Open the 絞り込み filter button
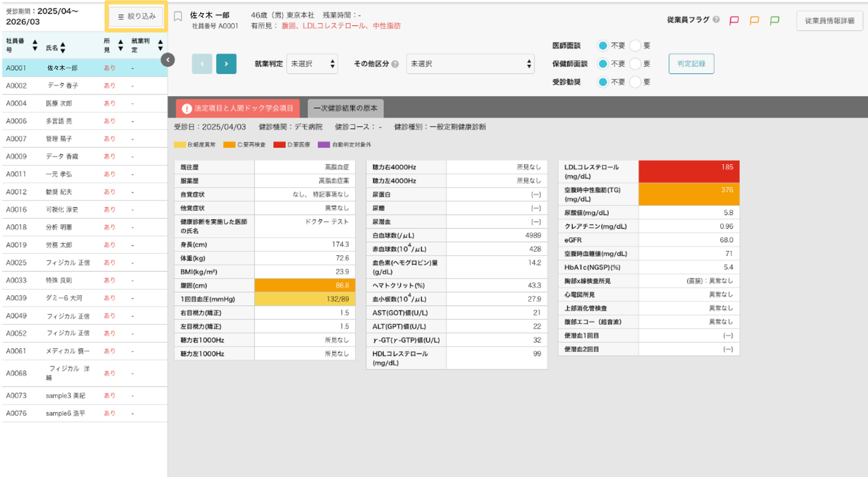This screenshot has width=868, height=477. coord(136,17)
